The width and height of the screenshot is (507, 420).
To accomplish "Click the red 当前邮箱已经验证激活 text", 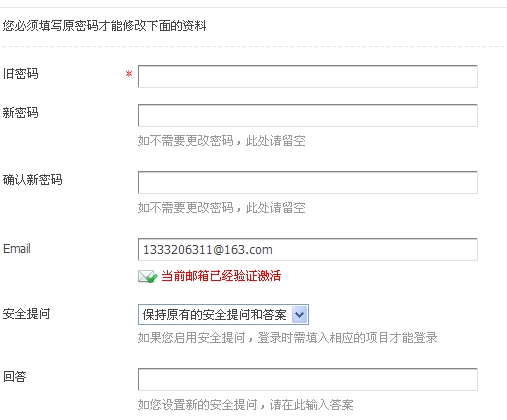I will point(221,276).
